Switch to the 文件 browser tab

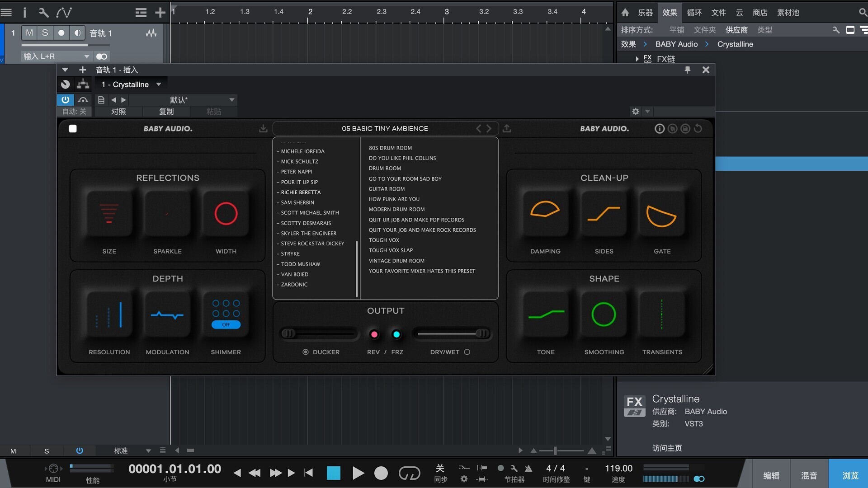pyautogui.click(x=718, y=13)
